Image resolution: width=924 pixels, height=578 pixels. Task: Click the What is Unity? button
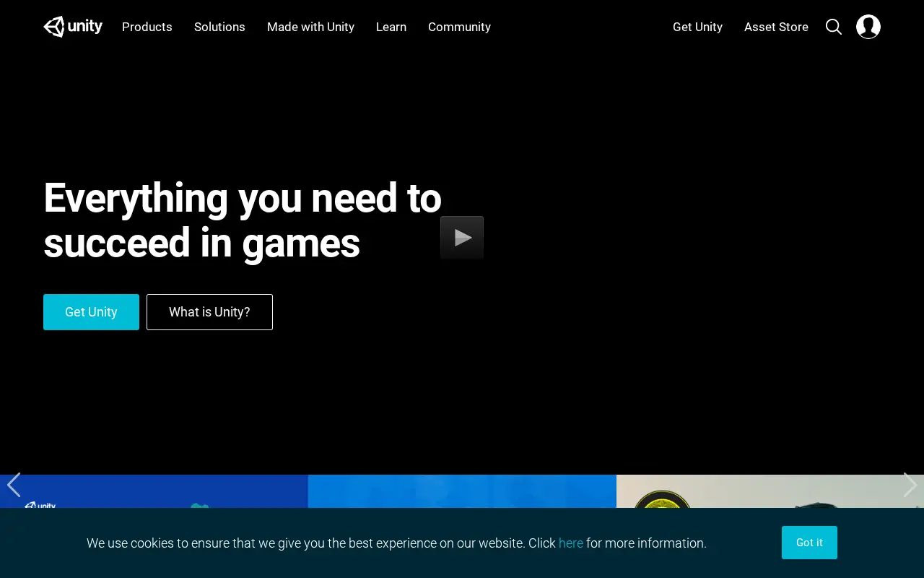209,312
